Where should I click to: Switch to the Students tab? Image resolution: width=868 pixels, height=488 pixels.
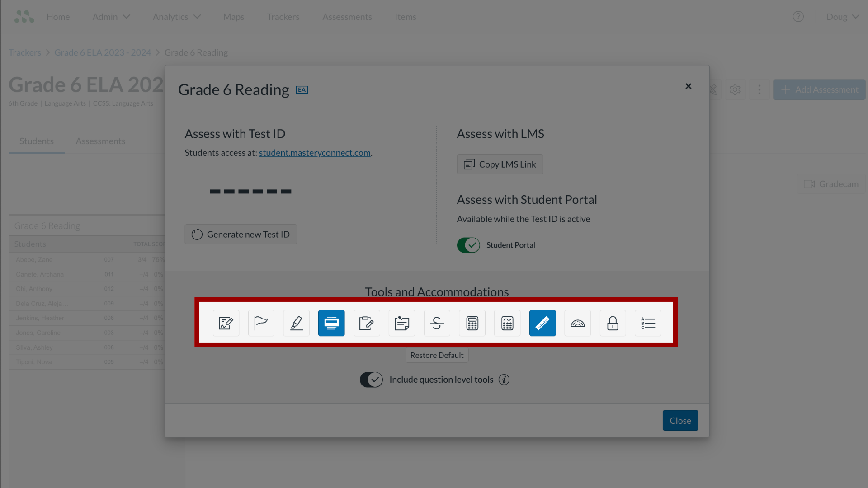[36, 142]
